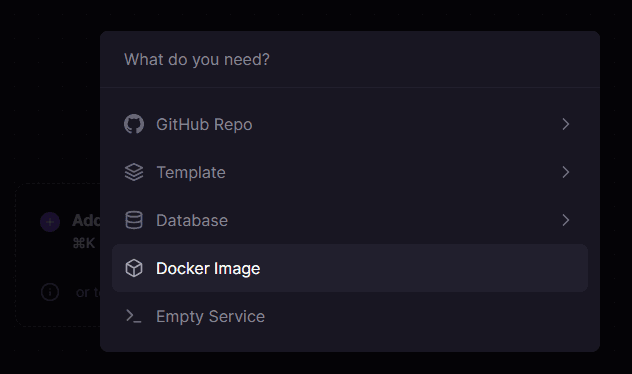The height and width of the screenshot is (374, 632).
Task: Focus the 'What do you need?' search field
Action: pos(350,60)
